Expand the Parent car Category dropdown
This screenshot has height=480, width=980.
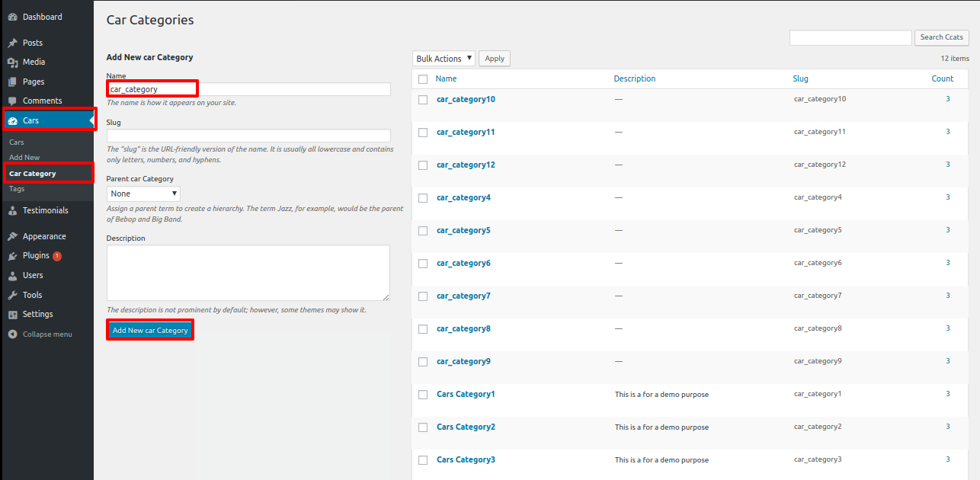[x=143, y=194]
